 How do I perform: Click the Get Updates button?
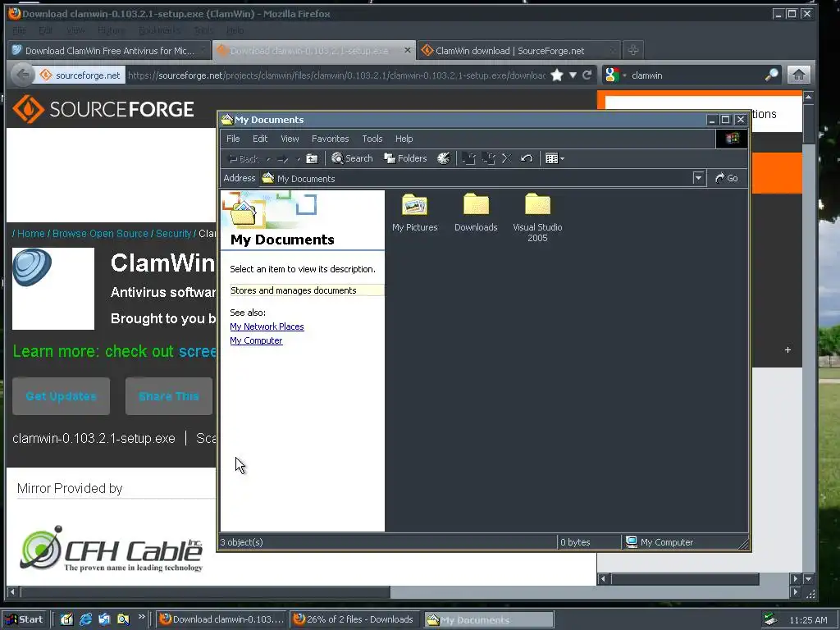click(61, 396)
